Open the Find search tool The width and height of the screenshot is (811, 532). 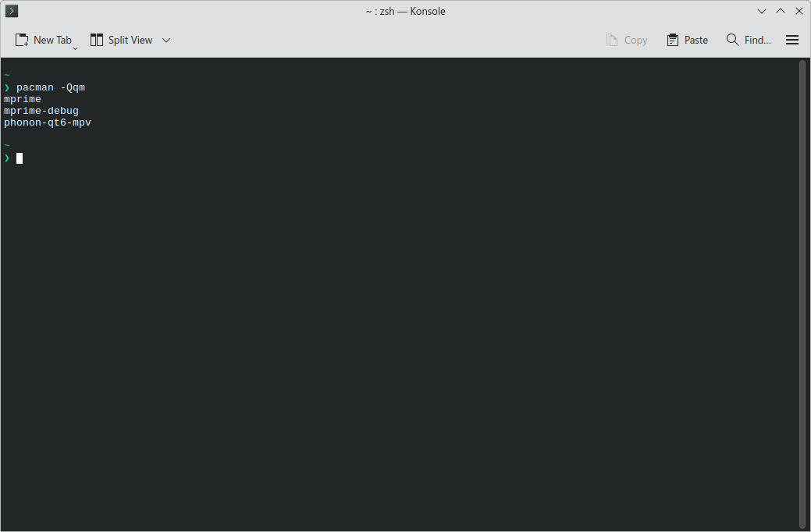[x=749, y=41]
